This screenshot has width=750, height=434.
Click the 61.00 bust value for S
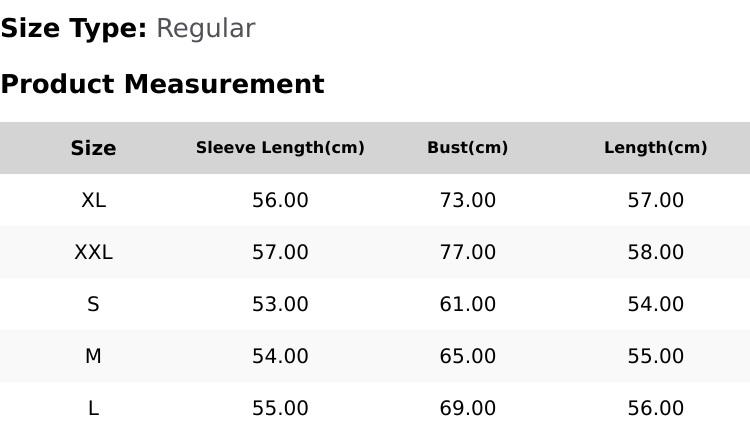coord(468,304)
